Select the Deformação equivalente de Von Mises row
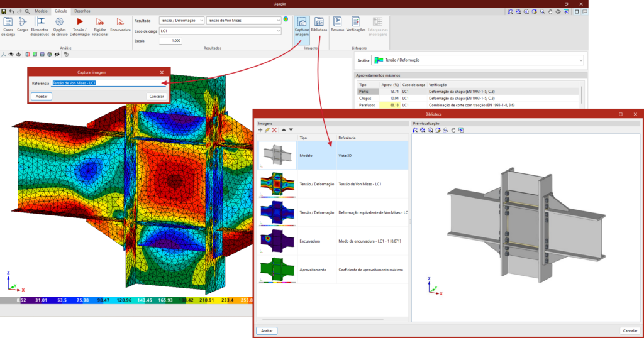This screenshot has width=644, height=338. click(333, 212)
